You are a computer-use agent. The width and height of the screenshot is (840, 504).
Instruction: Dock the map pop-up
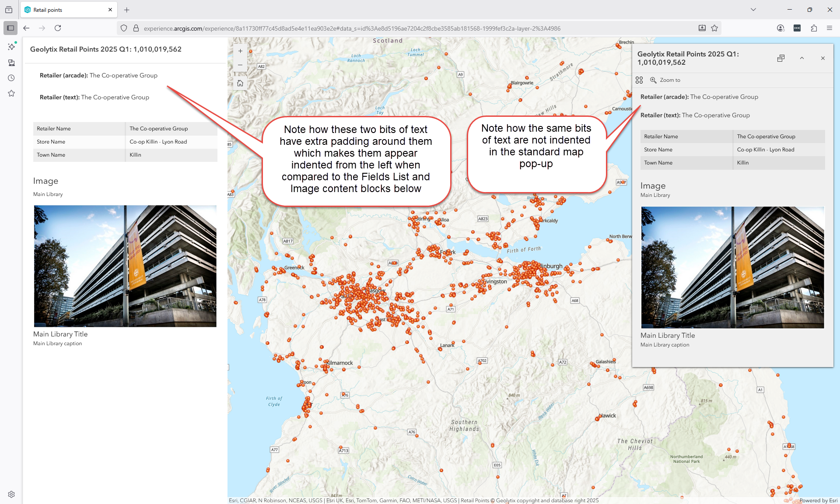781,58
